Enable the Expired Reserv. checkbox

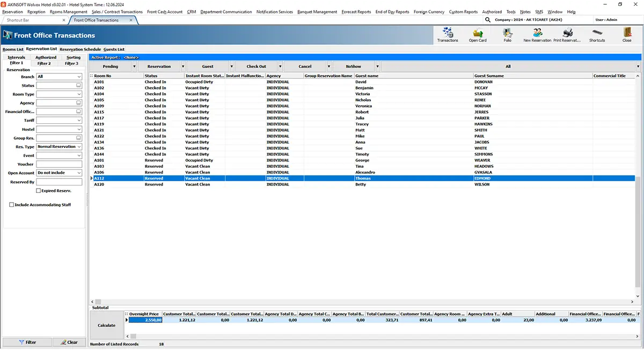[38, 190]
